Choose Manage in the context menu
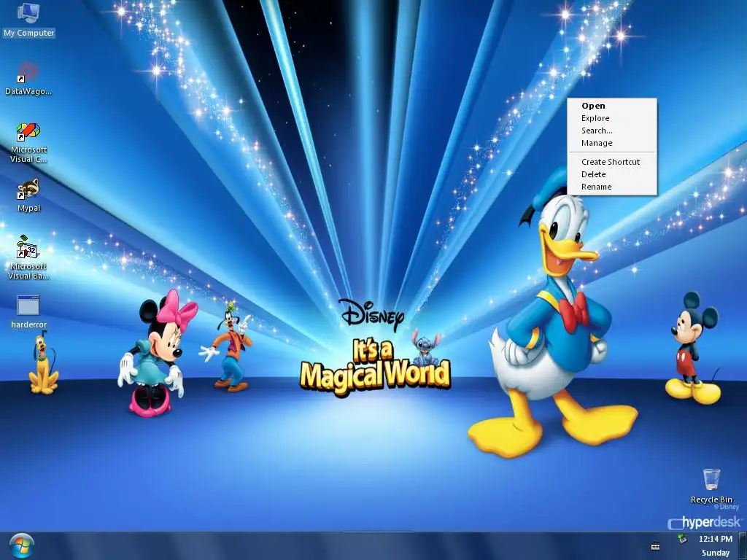The image size is (747, 560). pyautogui.click(x=612, y=143)
